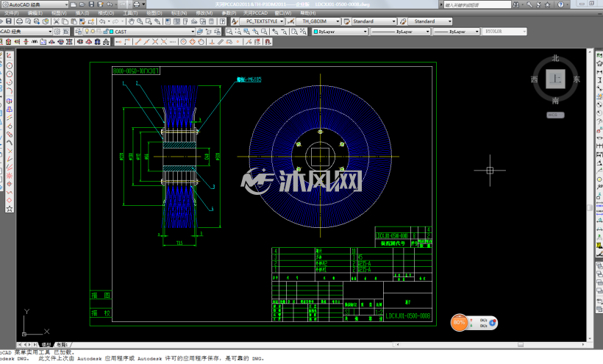Toggle the CAST layer lock icon

tap(105, 32)
